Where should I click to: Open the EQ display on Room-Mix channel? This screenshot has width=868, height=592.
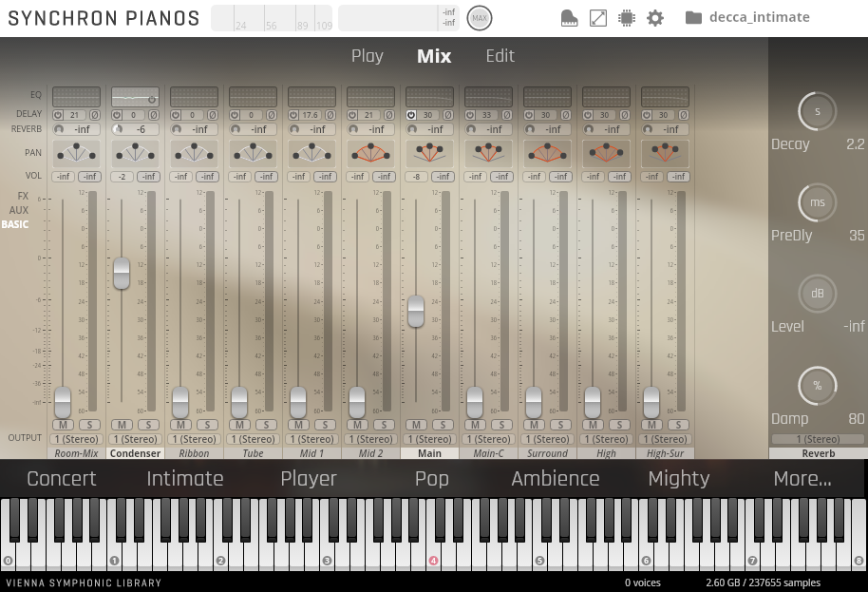tap(76, 97)
